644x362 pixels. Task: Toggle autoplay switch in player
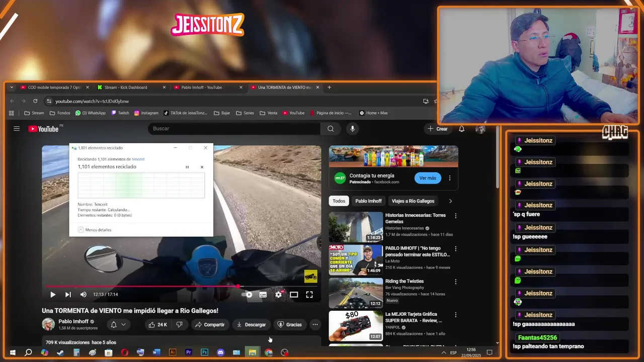coord(247,295)
